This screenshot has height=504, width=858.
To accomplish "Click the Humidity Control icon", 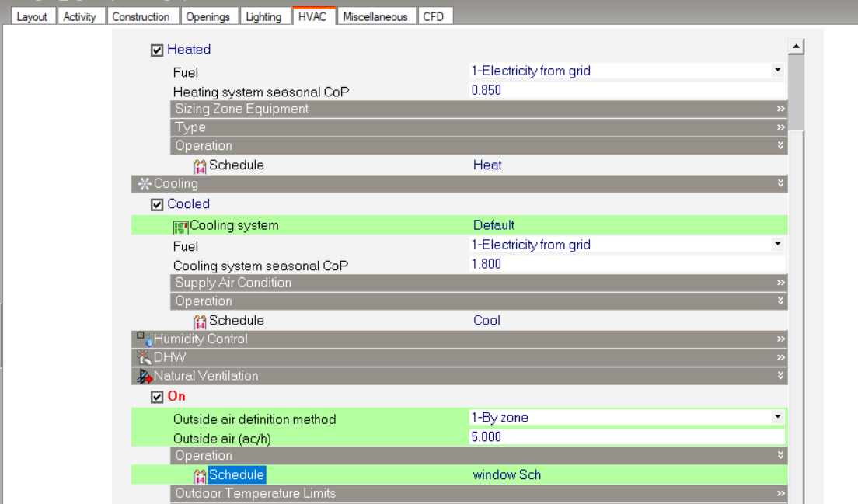I will click(x=145, y=339).
